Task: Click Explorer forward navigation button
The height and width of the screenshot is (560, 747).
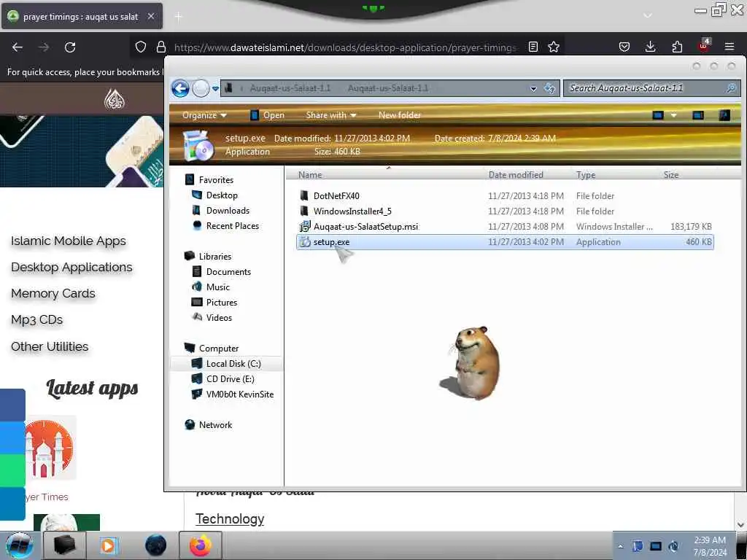Action: click(x=201, y=88)
